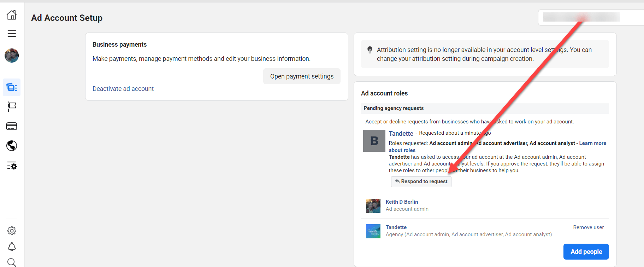Screen dimensions: 644x267
Task: Click the profile avatar in sidebar
Action: [12, 56]
